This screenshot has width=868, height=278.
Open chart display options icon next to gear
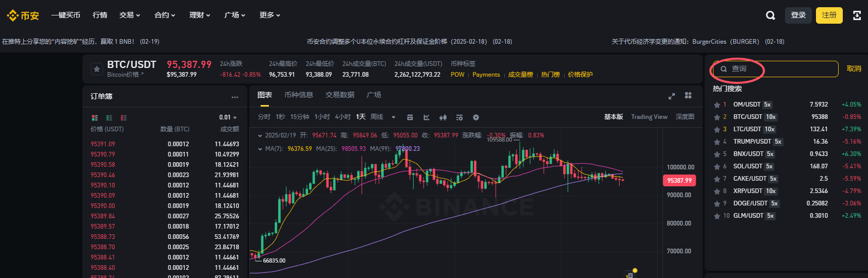tap(459, 117)
